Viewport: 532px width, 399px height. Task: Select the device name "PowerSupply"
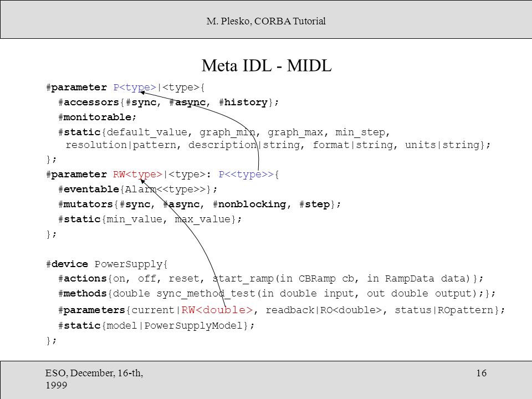(129, 264)
